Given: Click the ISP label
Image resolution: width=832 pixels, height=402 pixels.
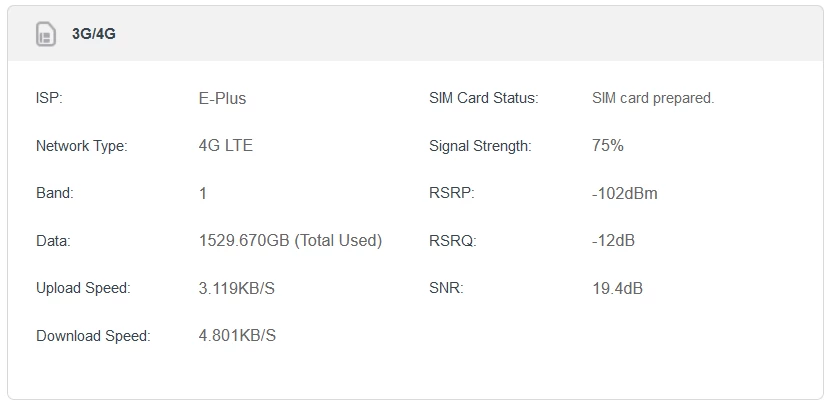Looking at the screenshot, I should 49,98.
